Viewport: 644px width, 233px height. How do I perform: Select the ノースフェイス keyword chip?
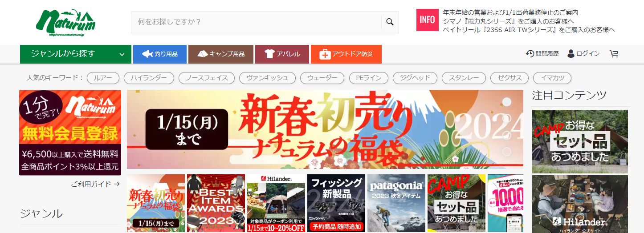(207, 78)
